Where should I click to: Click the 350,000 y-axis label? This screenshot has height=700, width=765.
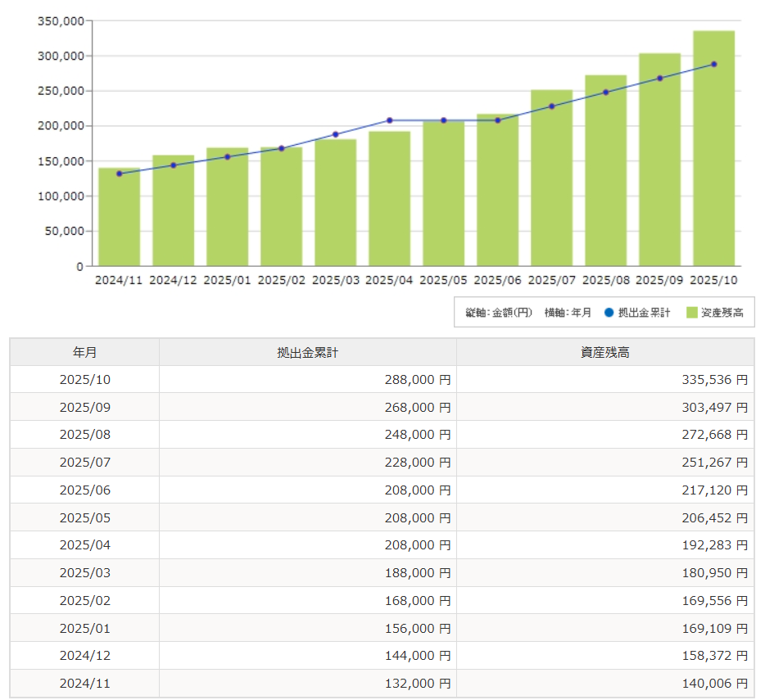pyautogui.click(x=61, y=21)
